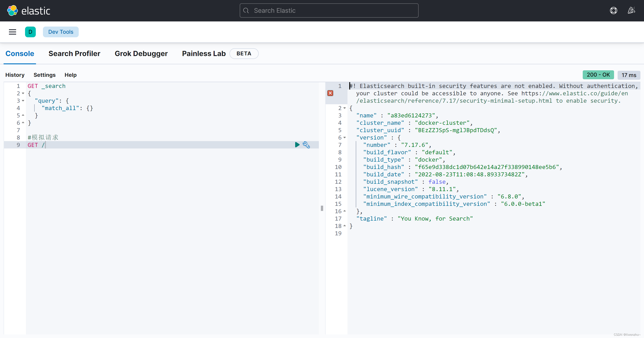
Task: Fold the closing brace at output line 16
Action: (x=345, y=211)
